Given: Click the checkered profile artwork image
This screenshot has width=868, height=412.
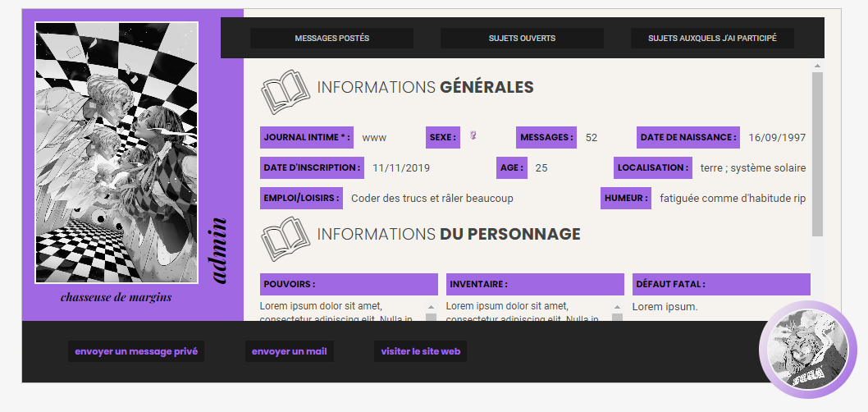Looking at the screenshot, I should click(116, 153).
